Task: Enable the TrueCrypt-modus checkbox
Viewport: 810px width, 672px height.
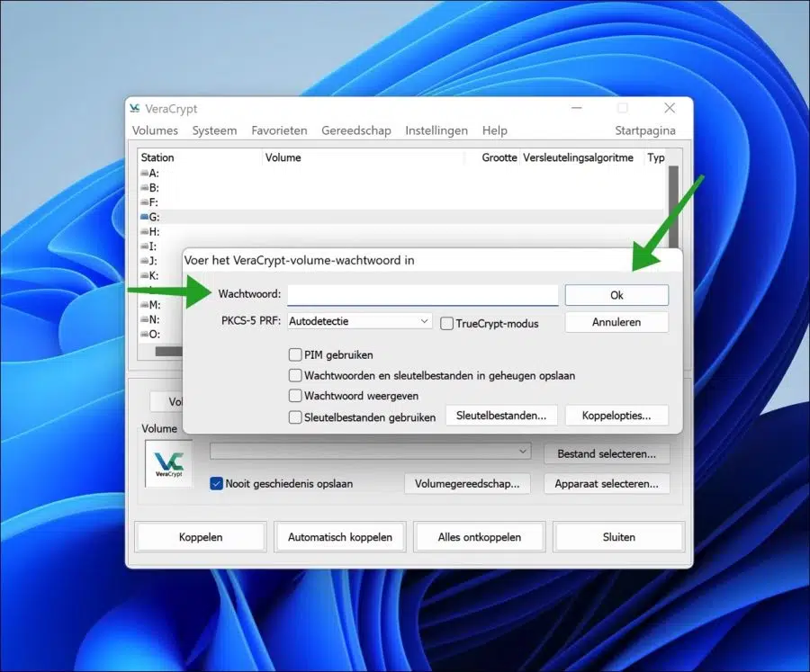Action: click(446, 324)
